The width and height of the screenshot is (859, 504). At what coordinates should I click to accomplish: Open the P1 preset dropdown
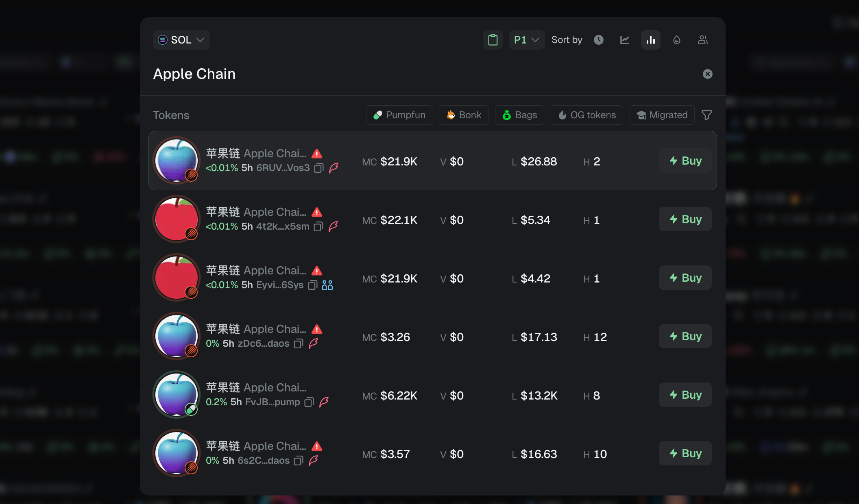[527, 39]
